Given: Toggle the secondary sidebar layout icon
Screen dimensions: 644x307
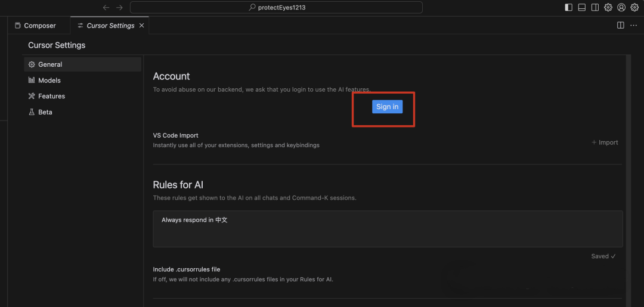Looking at the screenshot, I should coord(595,7).
